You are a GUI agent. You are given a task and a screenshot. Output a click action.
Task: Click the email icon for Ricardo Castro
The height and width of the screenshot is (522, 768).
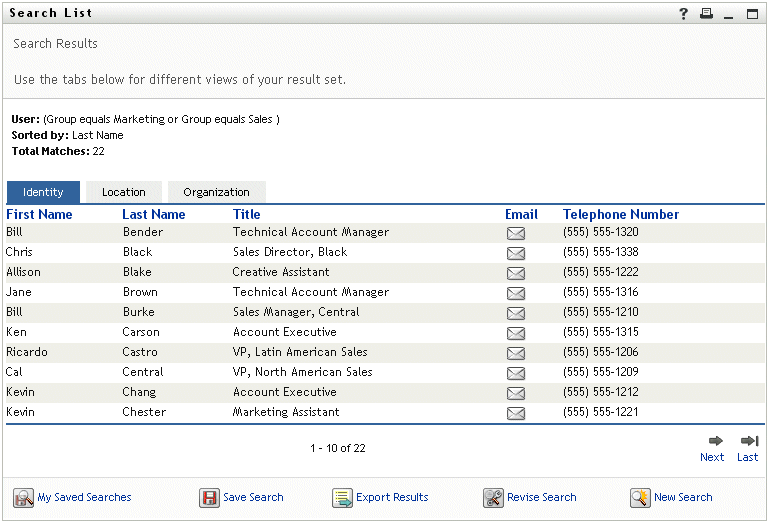tap(515, 353)
